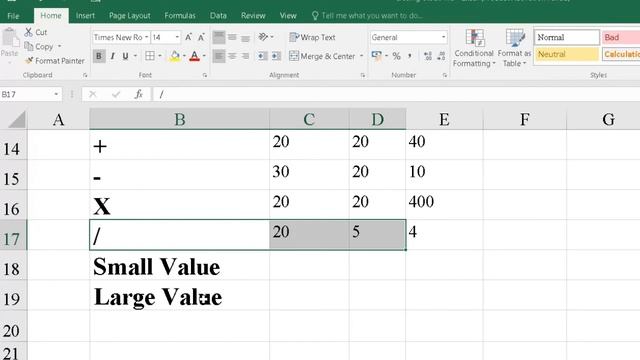
Task: Toggle Bottom Align
Action: 245,37
